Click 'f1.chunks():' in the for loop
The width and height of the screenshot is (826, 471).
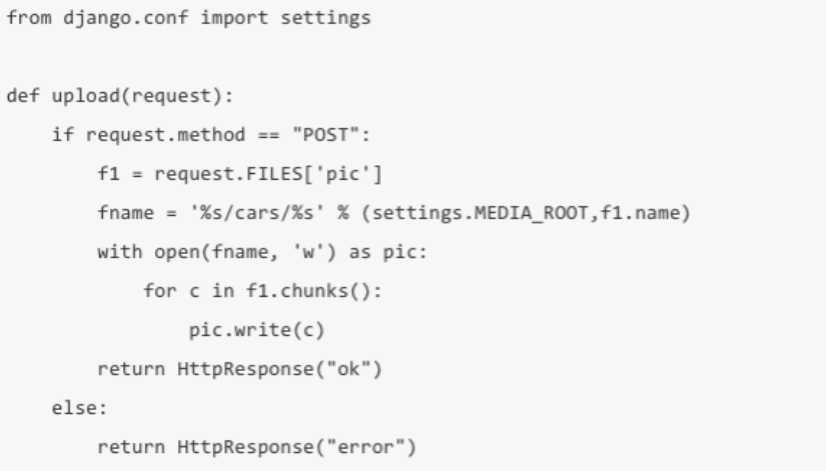[x=314, y=291]
